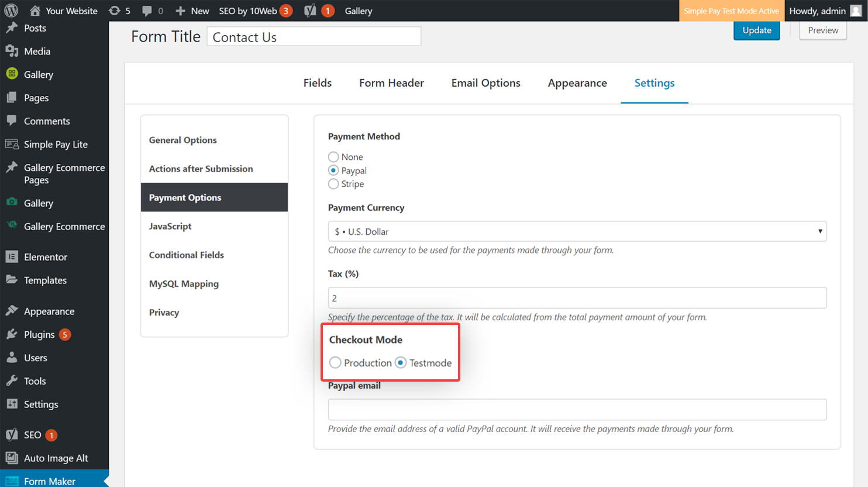Click the camera Gallery icon in the sidebar
Screen dimensions: 868x487
coord(12,202)
